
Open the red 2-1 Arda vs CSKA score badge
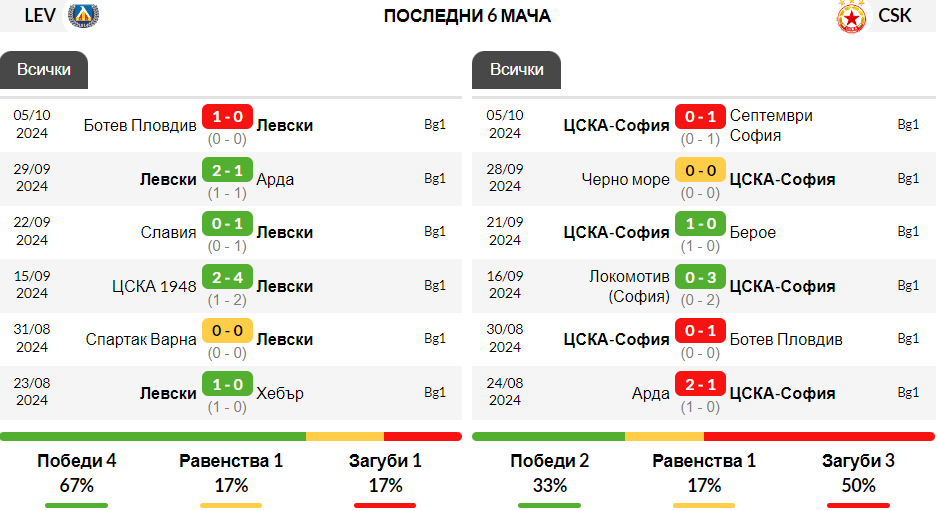coord(701,385)
